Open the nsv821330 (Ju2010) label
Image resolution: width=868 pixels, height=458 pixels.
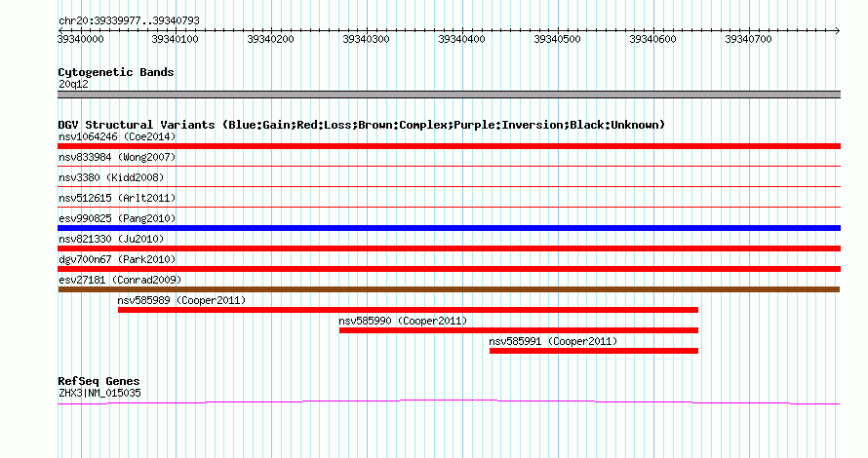click(x=111, y=239)
